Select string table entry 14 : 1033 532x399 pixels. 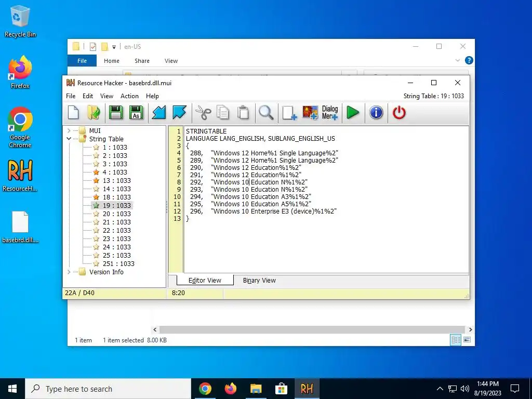click(x=116, y=189)
